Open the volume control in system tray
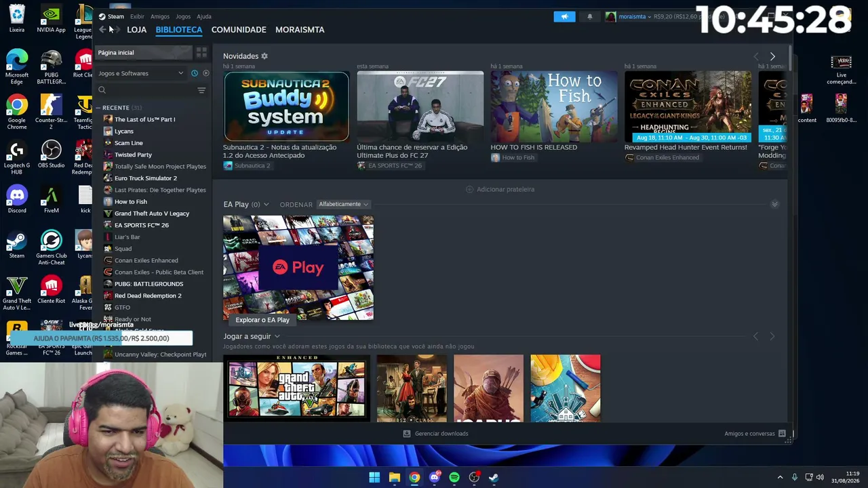Screen dimensions: 868x488 click(x=820, y=477)
